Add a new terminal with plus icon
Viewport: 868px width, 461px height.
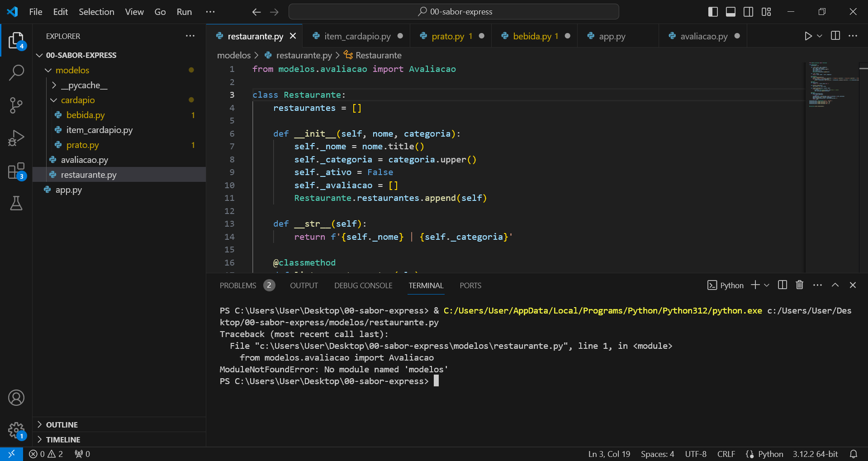click(755, 285)
